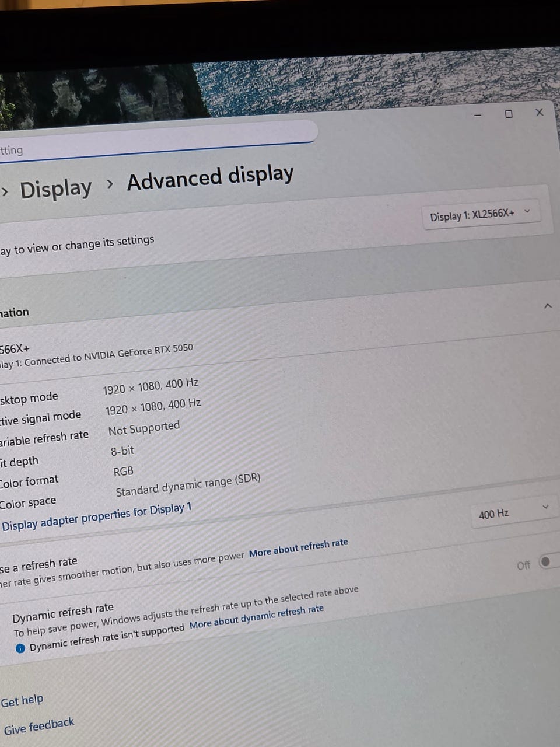Open the Display 1: XL2566X+ selector dropdown
This screenshot has width=560, height=747.
481,214
